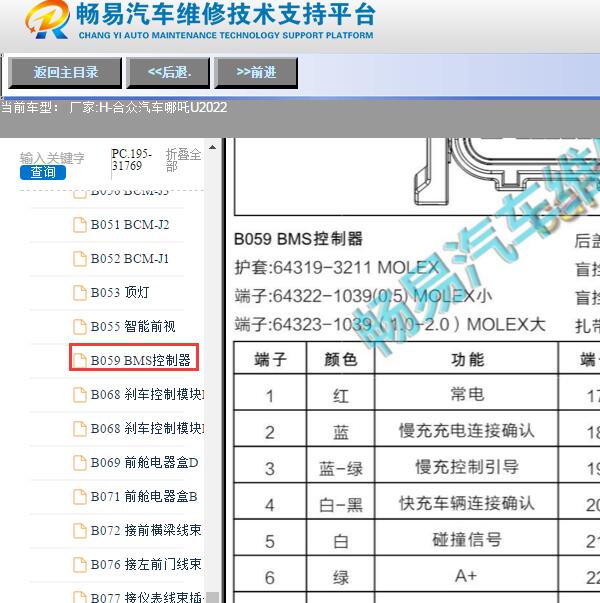Screen dimensions: 600x603
Task: Click the document icon for B072 接前横梁线束
Action: coord(80,530)
